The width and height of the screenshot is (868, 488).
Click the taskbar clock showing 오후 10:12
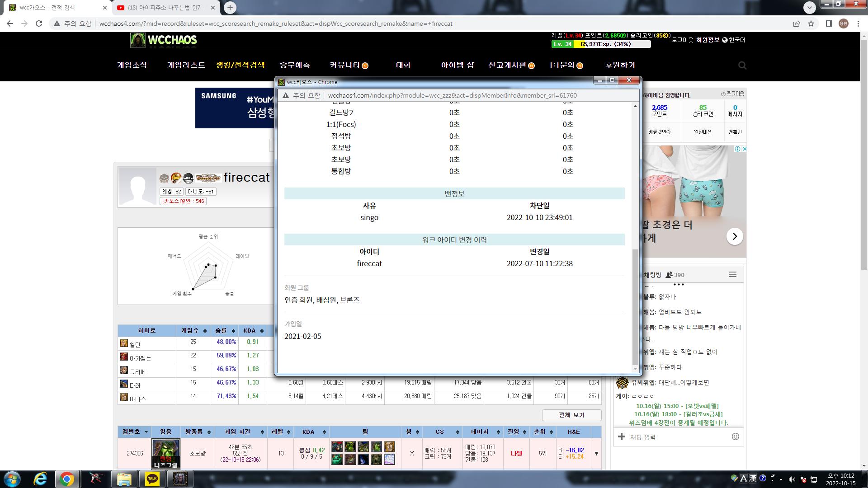click(840, 479)
